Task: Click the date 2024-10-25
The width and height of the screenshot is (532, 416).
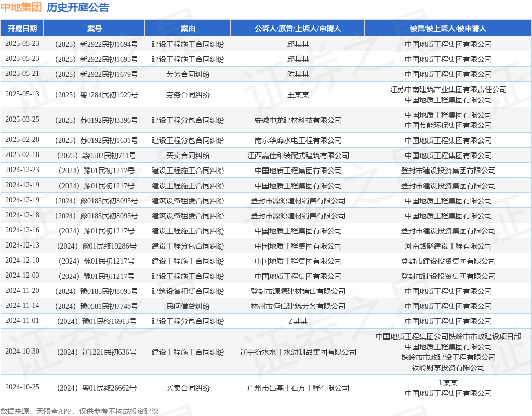Action: pos(22,387)
